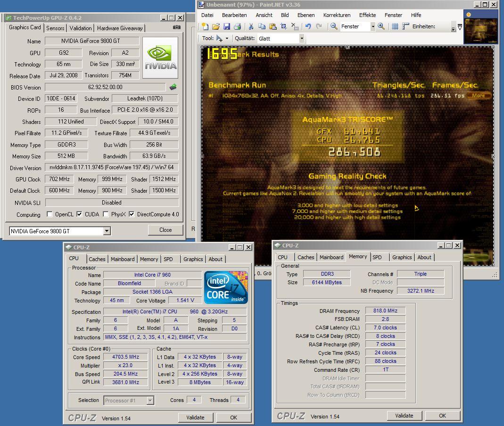Click the More button in AquaMark results
This screenshot has height=426, width=504.
(x=479, y=95)
